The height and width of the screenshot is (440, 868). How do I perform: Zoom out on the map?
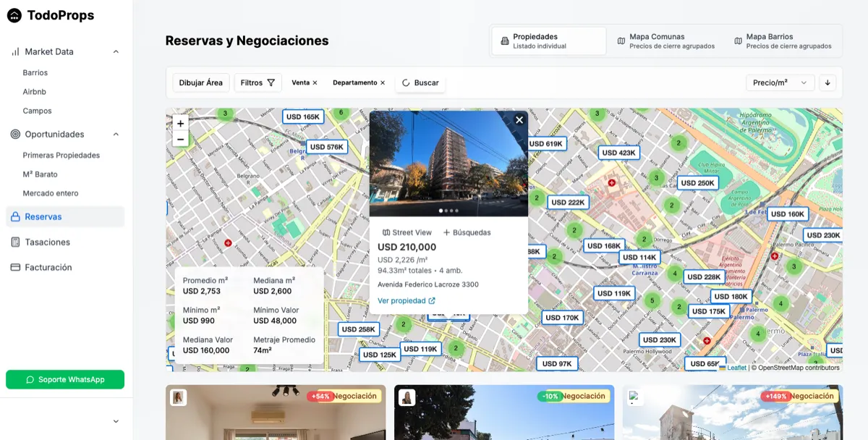pos(180,139)
